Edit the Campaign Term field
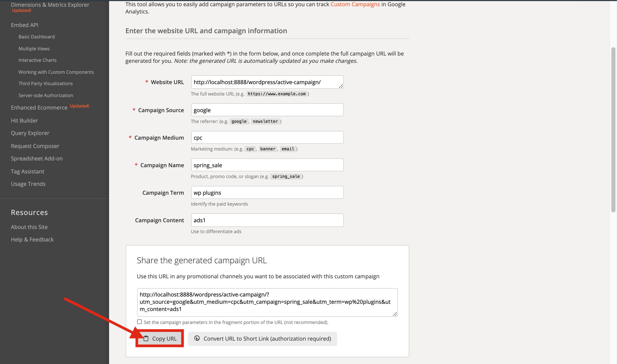Screen dimensions: 617x364 [x=267, y=193]
